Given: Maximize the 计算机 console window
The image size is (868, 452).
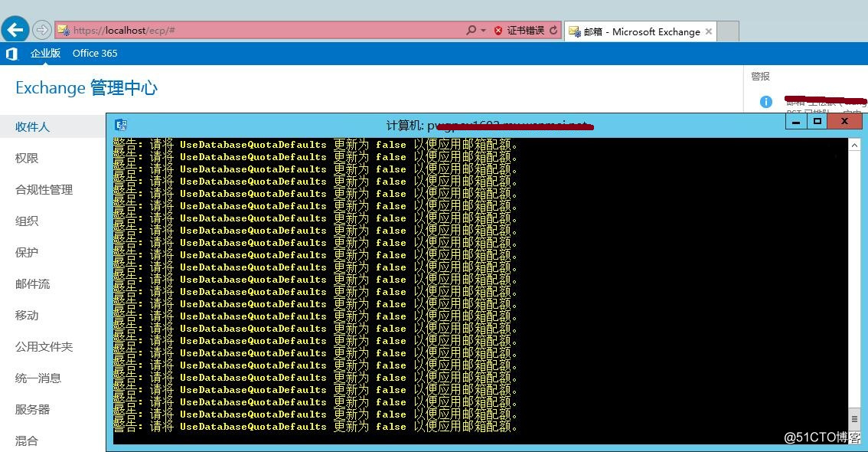Looking at the screenshot, I should tap(817, 121).
